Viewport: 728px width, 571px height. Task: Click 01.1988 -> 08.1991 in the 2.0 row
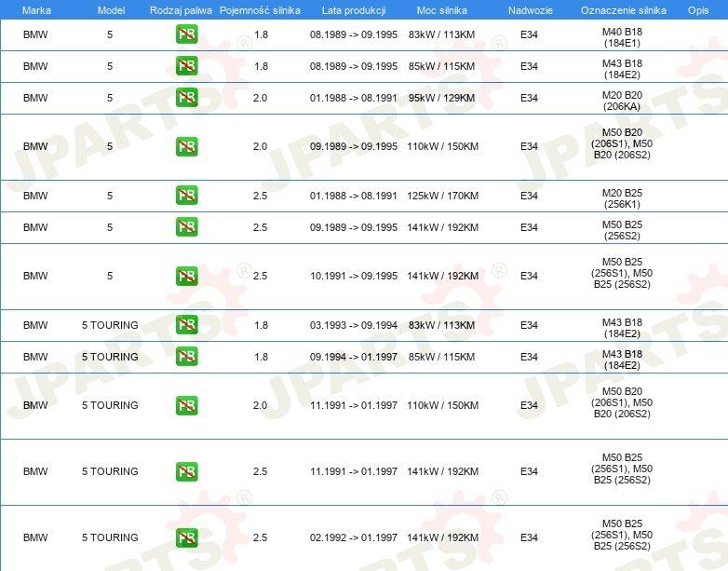[x=354, y=98]
